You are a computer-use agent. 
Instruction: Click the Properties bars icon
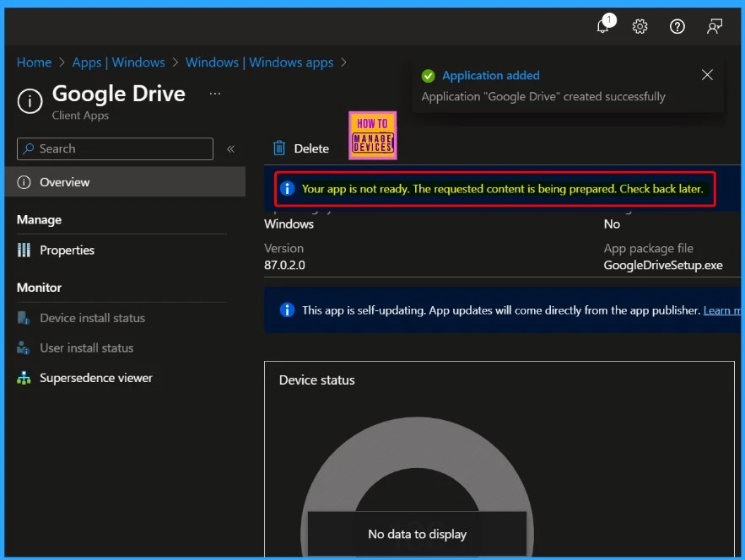[x=24, y=250]
